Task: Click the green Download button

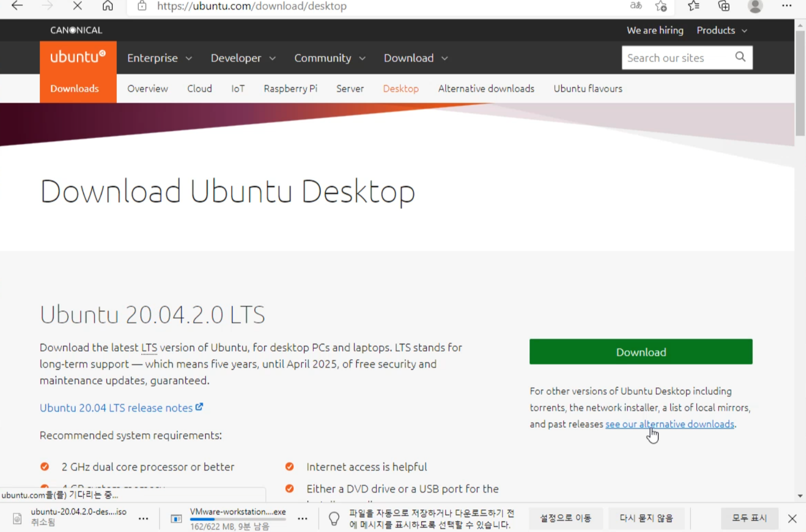Action: pos(641,352)
